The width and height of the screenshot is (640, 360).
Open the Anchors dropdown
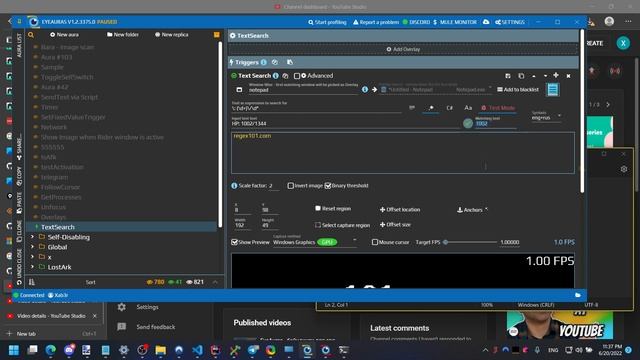click(x=472, y=210)
